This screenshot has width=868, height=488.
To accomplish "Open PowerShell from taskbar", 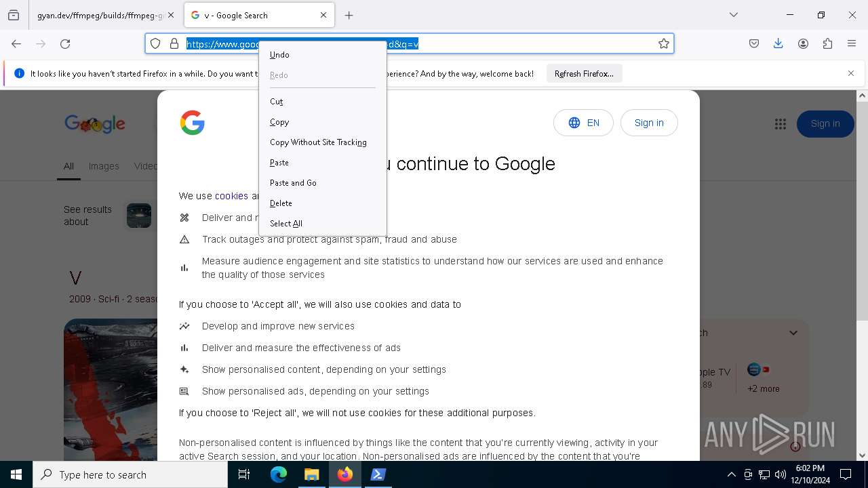I will click(x=378, y=475).
